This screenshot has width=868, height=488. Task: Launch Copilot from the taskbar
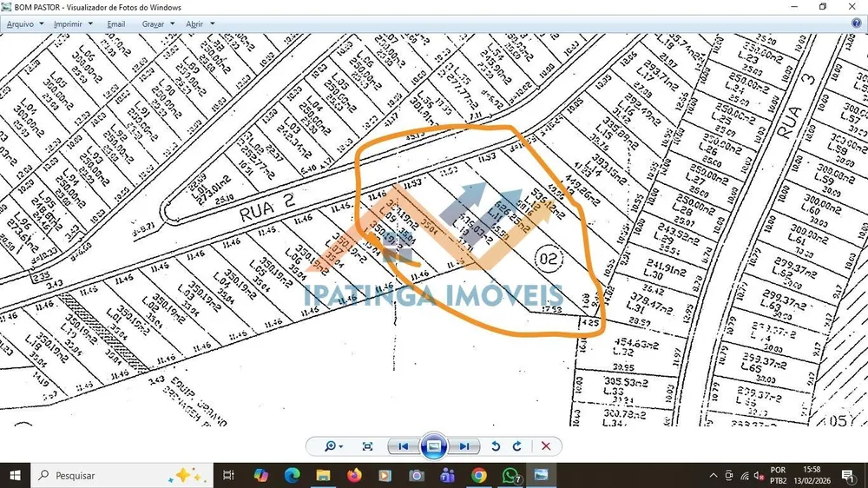tap(260, 475)
